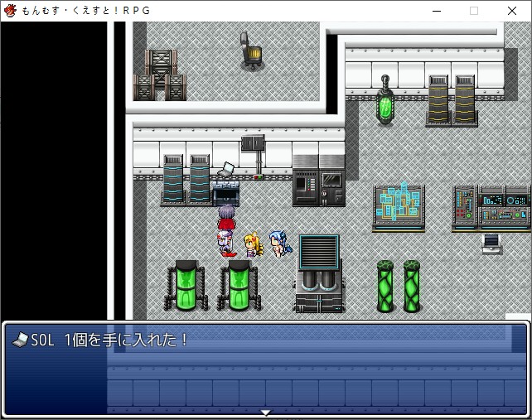The height and width of the screenshot is (420, 532).
Task: Click the message advance arrow in dialog box
Action: tap(265, 413)
